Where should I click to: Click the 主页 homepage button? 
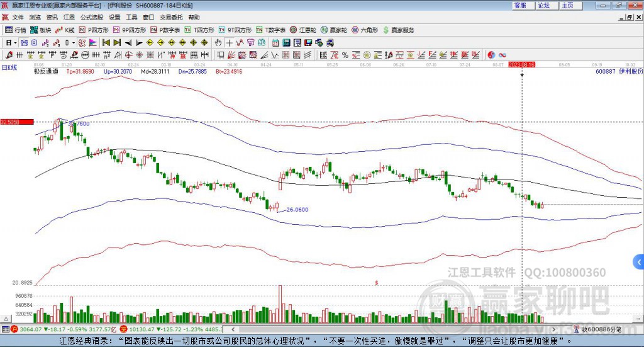[x=571, y=5]
